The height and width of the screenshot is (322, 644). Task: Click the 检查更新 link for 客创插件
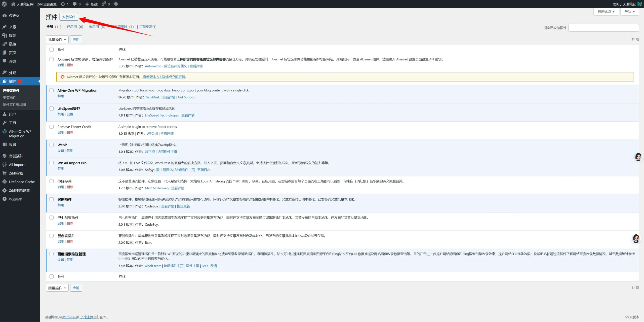tap(183, 206)
